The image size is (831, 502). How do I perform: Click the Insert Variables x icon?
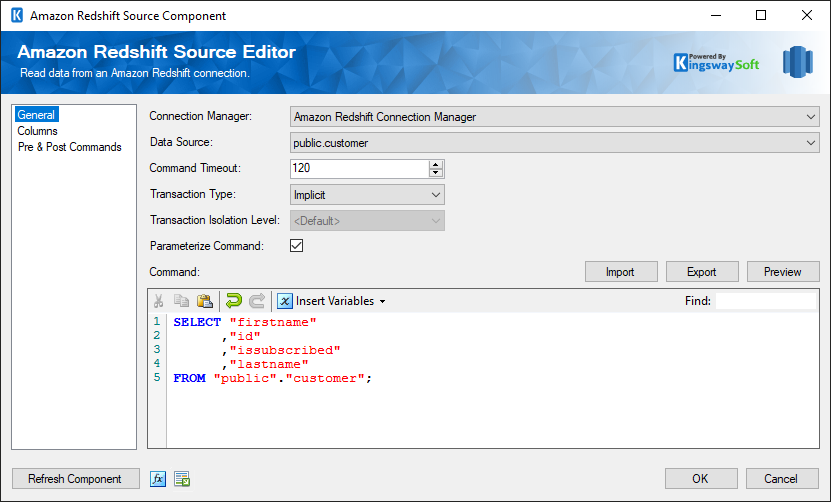[x=285, y=301]
